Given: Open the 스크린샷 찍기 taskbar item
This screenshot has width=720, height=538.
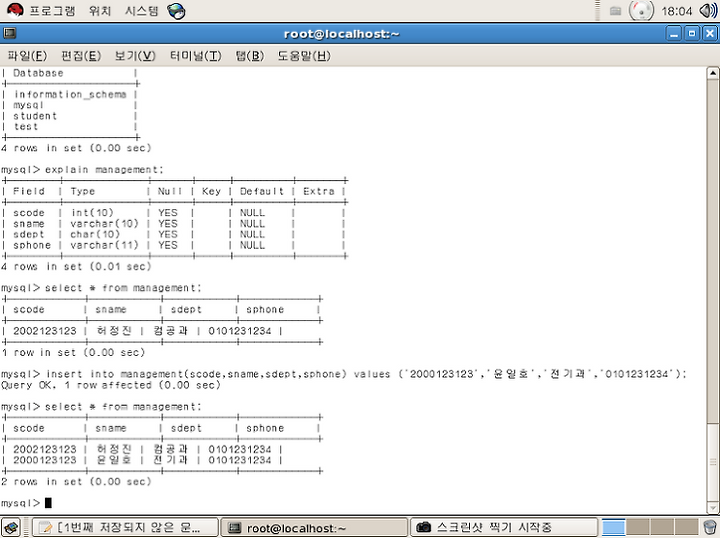Looking at the screenshot, I should 504,527.
